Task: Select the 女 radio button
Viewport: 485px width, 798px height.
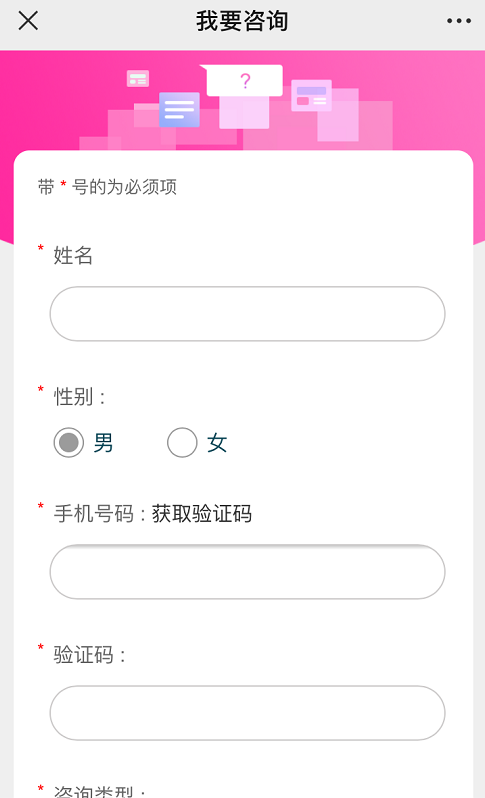Action: (182, 442)
